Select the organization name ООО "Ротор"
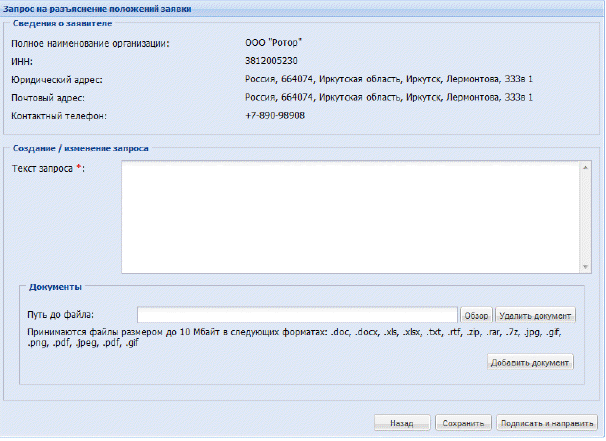The image size is (606, 441). point(273,43)
